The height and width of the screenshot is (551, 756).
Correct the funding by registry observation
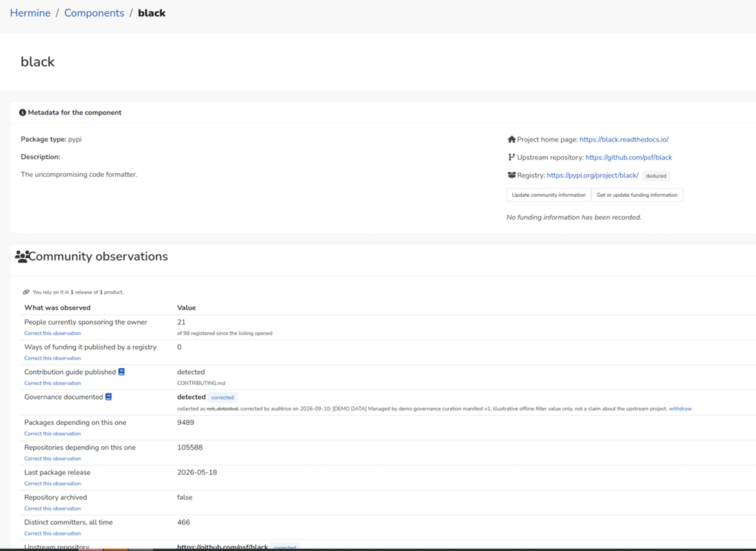(52, 358)
